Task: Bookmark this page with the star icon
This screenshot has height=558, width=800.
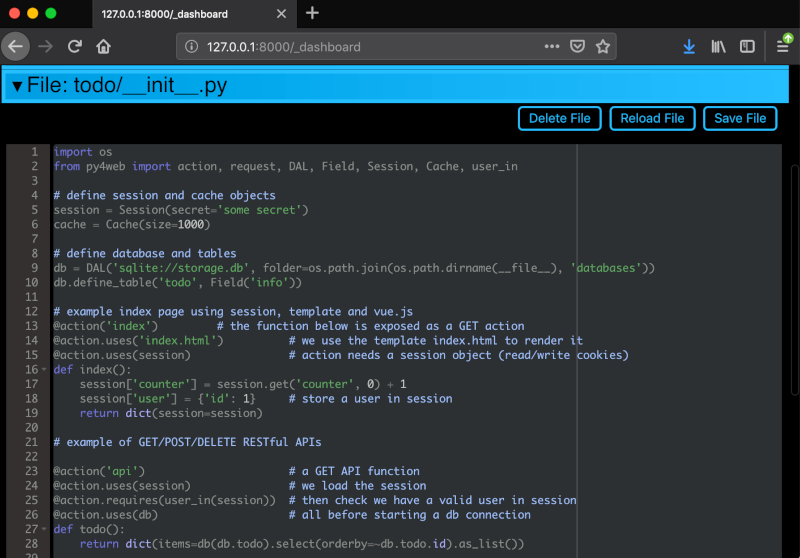Action: coord(603,46)
